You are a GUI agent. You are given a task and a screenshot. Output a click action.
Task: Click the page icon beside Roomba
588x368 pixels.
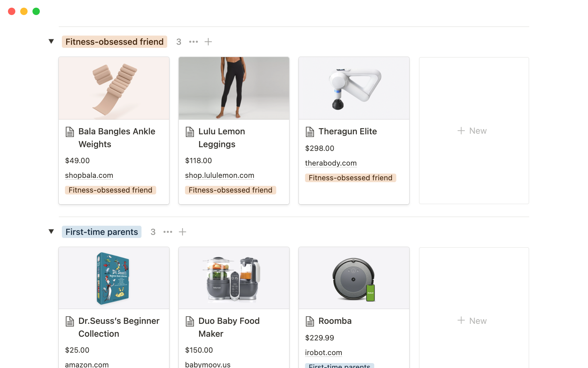(x=310, y=321)
